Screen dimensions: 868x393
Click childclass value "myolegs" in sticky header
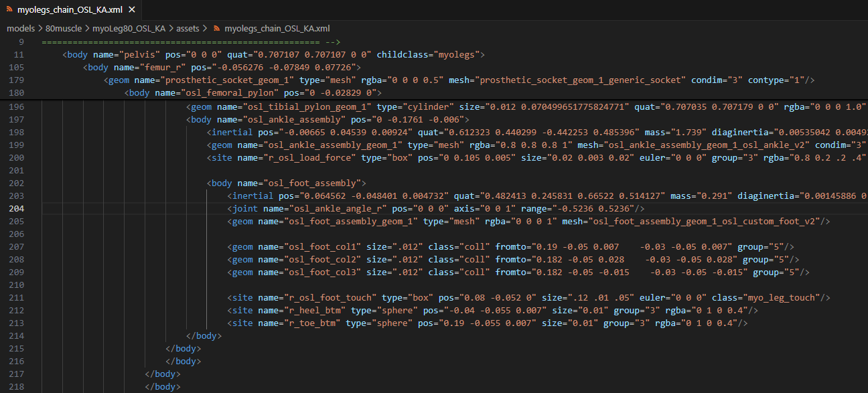(455, 54)
